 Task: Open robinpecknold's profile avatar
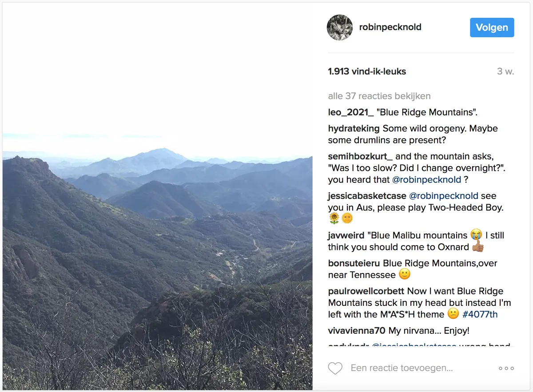[x=340, y=28]
